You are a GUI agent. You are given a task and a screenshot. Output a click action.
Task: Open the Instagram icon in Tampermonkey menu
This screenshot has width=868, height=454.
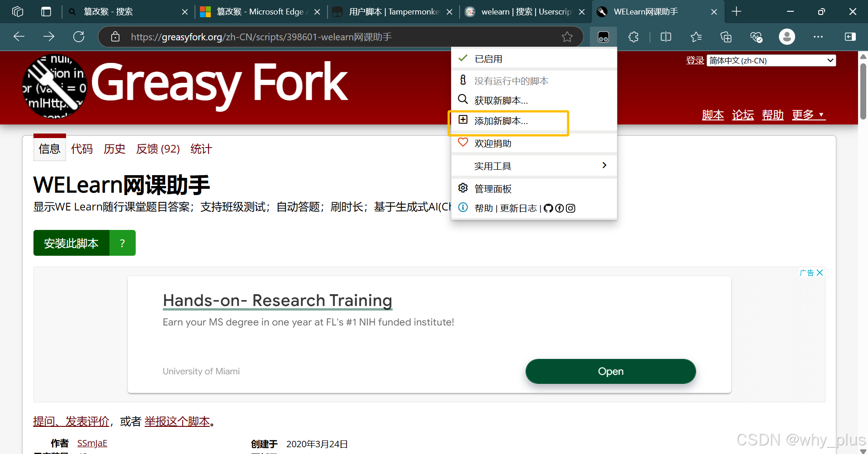click(571, 208)
